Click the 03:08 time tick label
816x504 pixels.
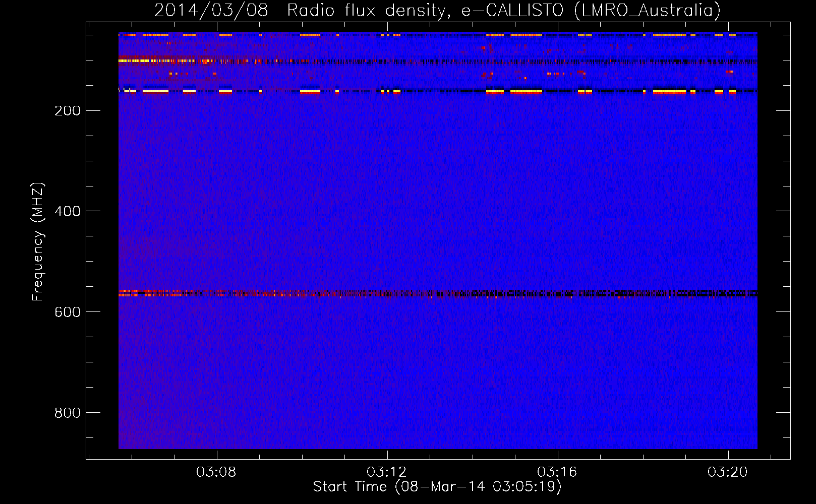[216, 472]
